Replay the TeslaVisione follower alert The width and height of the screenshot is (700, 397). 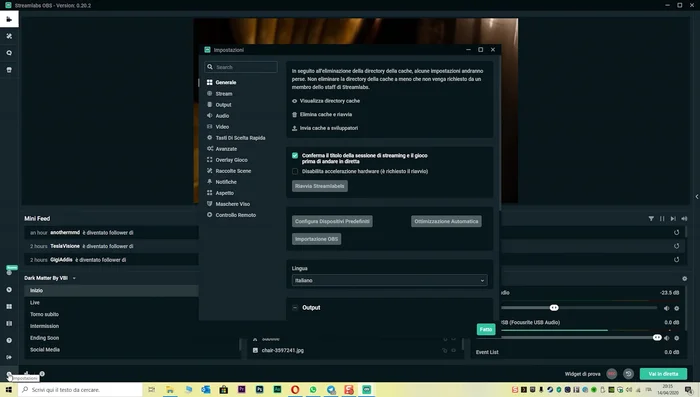point(677,246)
